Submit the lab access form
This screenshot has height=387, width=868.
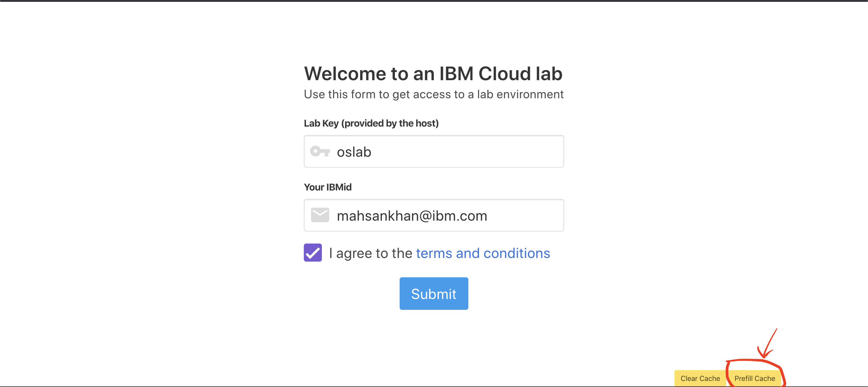[434, 294]
